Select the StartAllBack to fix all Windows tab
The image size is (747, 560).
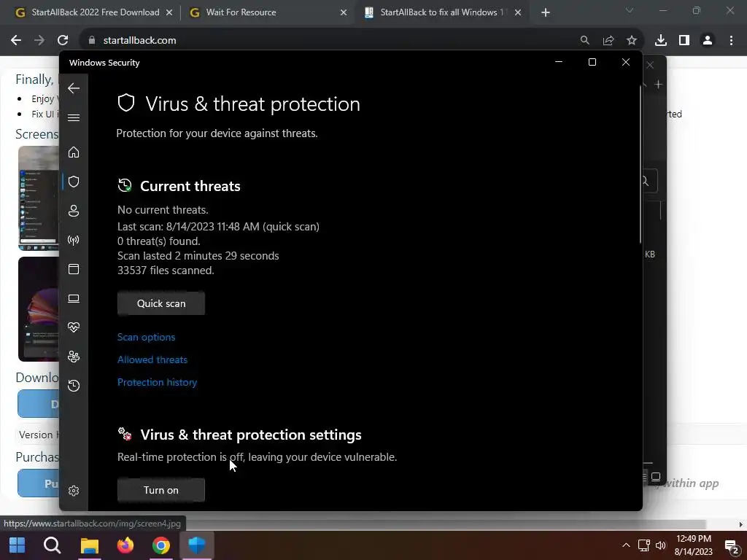coord(441,12)
